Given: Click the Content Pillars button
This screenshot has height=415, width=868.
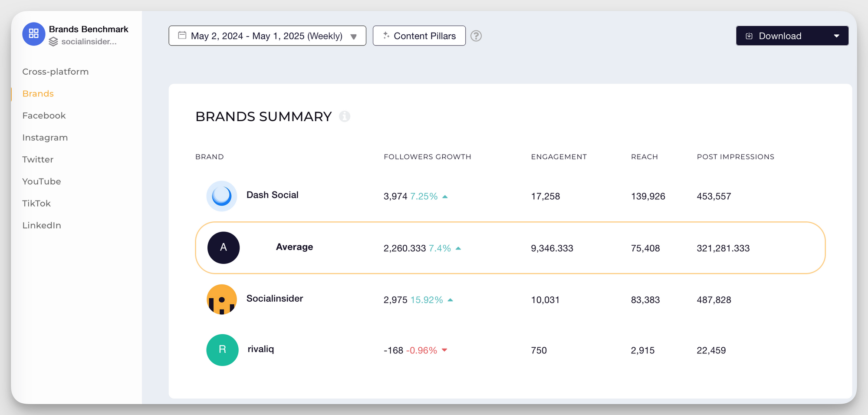Looking at the screenshot, I should point(419,36).
